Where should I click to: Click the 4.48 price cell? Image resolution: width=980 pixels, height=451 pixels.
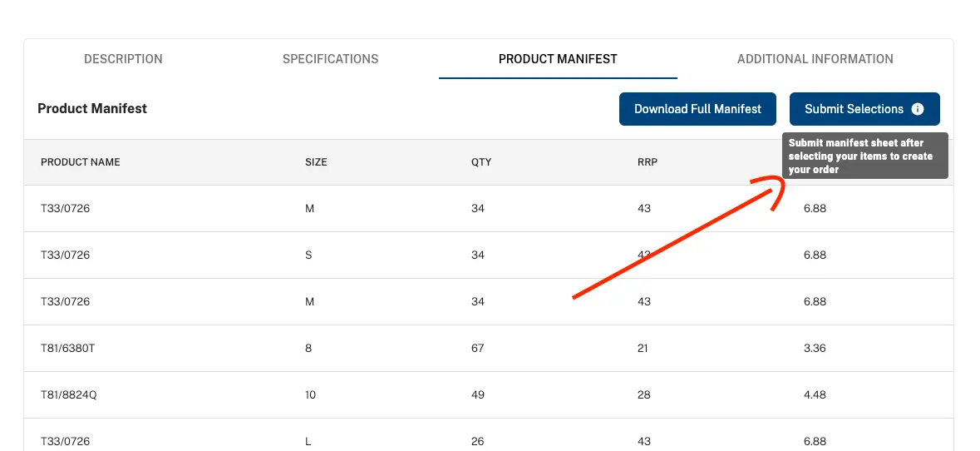(815, 394)
